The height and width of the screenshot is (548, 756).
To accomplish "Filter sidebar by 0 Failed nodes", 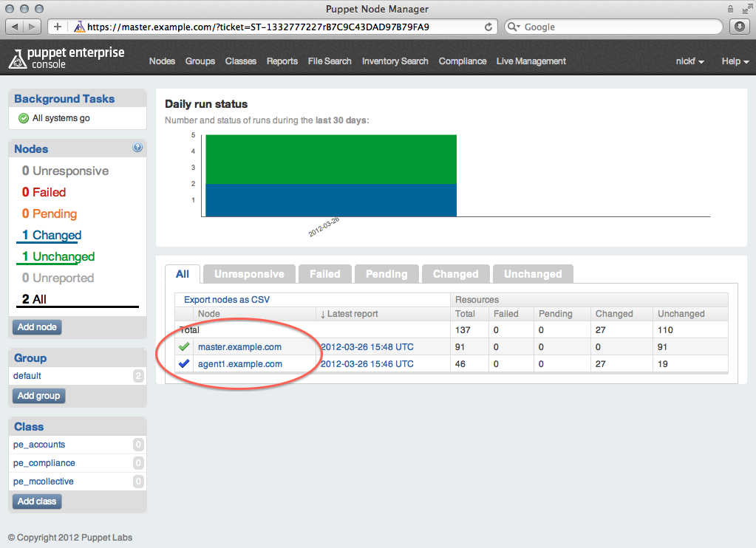I will pos(44,192).
